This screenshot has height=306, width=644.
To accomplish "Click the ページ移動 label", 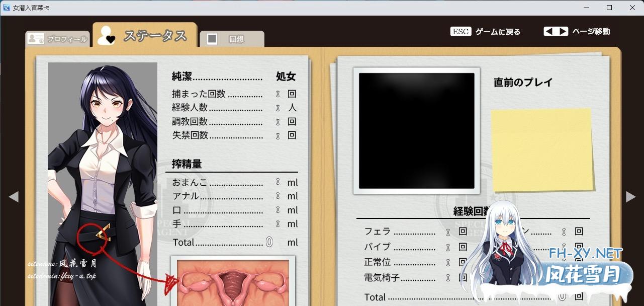I will pos(591,31).
